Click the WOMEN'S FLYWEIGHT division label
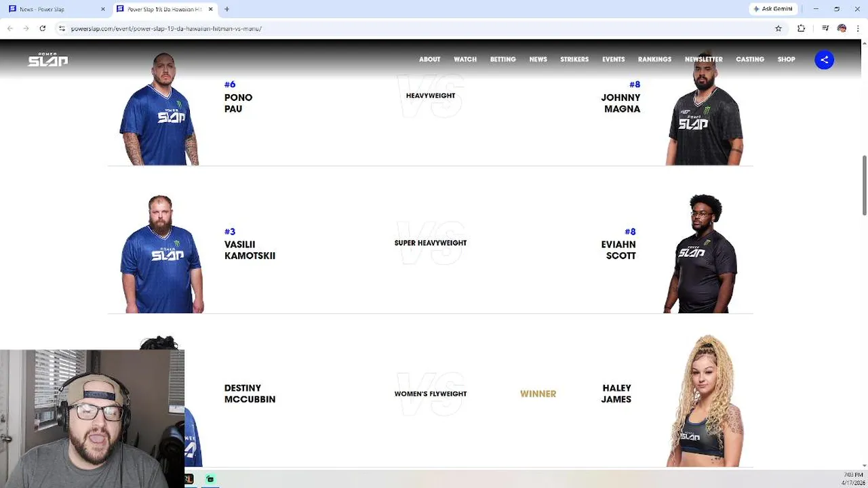This screenshot has height=488, width=868. [x=431, y=394]
